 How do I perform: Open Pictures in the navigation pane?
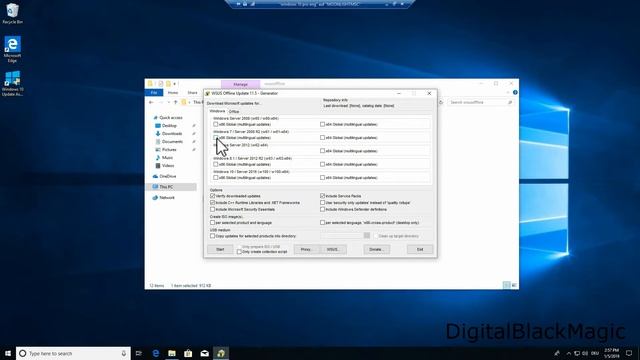tap(166, 150)
